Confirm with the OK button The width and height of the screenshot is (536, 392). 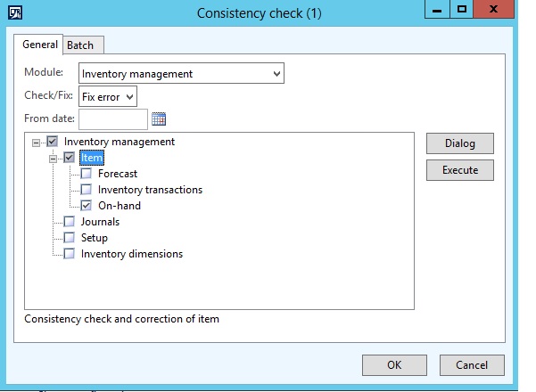point(394,365)
